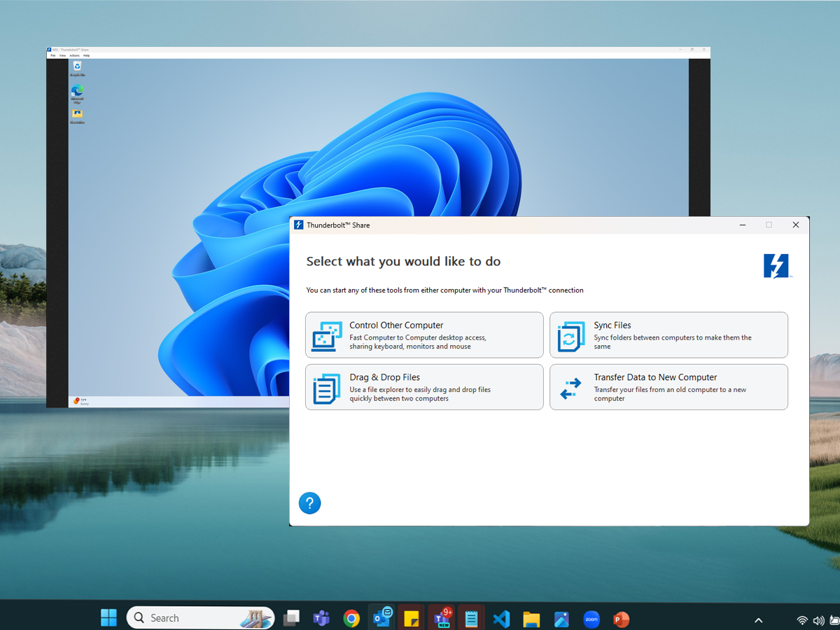Show hidden system tray icons
The image size is (840, 630).
(x=758, y=619)
